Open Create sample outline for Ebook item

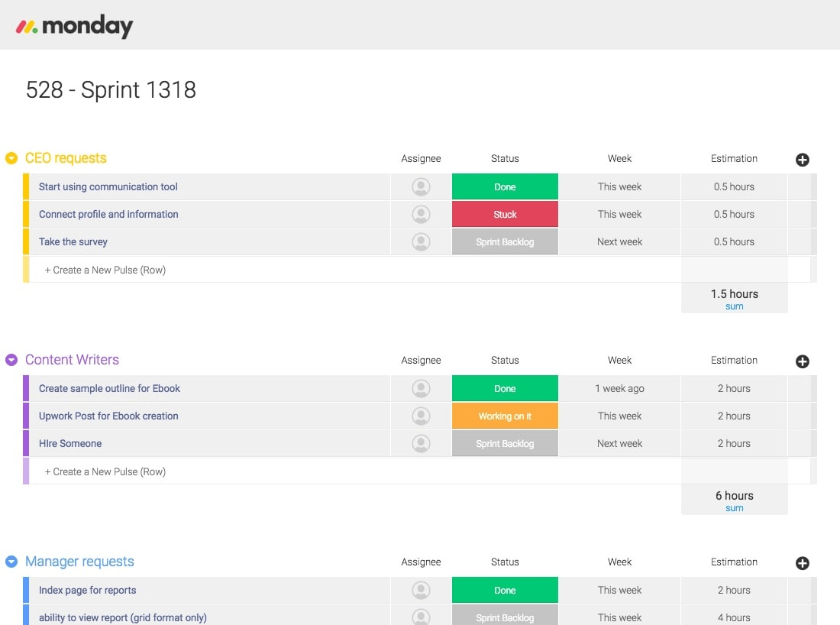pos(109,388)
